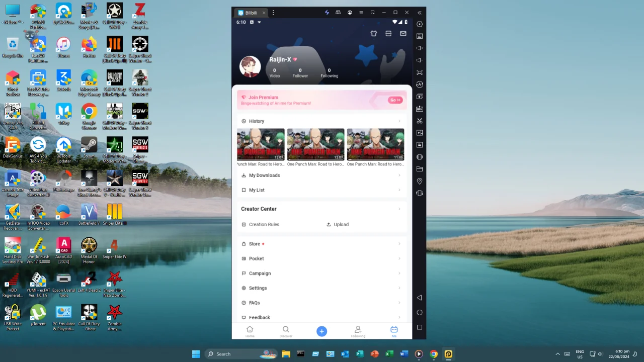Open Creation Rules in Creator Center
Screen dimensions: 644x362
[260, 225]
